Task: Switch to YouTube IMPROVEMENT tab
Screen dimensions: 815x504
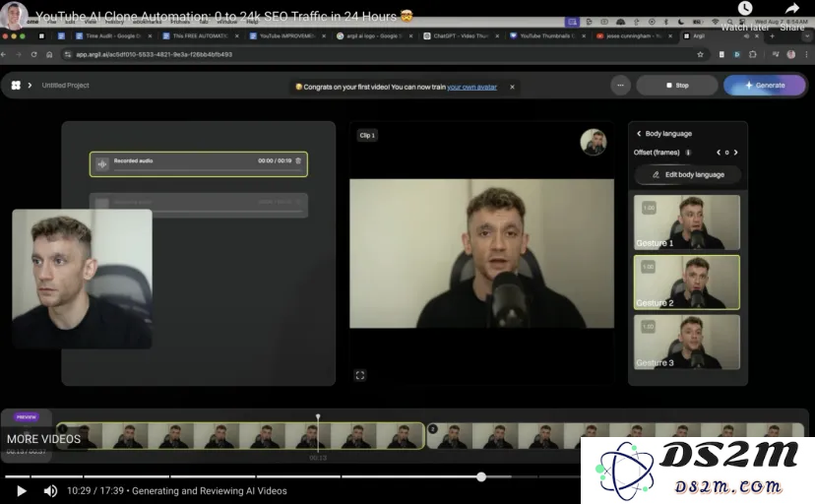Action: (286, 35)
